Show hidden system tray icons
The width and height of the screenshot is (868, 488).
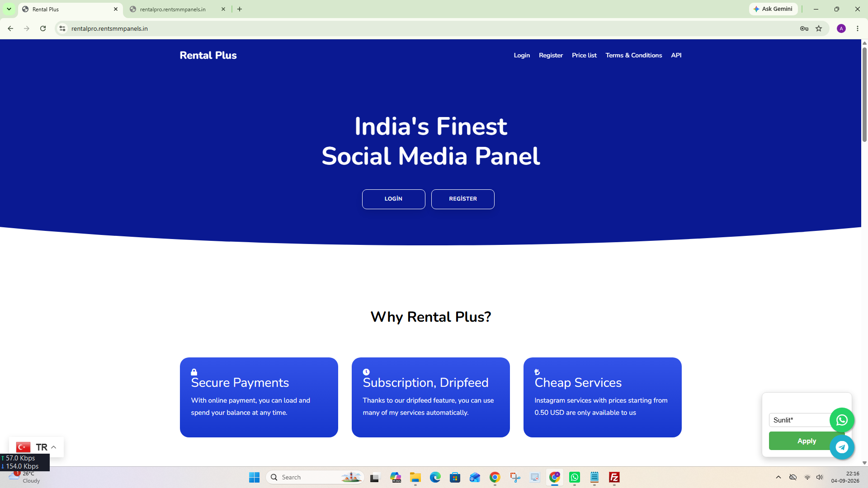pyautogui.click(x=778, y=477)
